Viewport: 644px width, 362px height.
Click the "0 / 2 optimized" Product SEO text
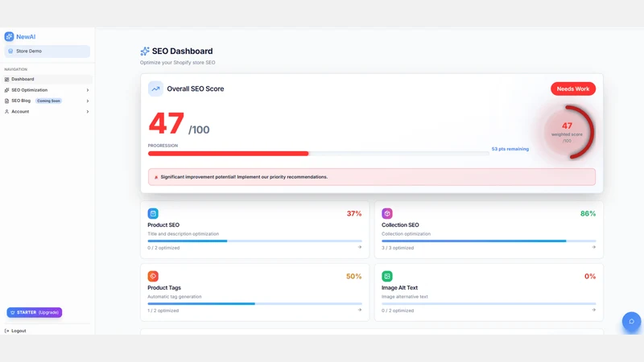coord(163,248)
